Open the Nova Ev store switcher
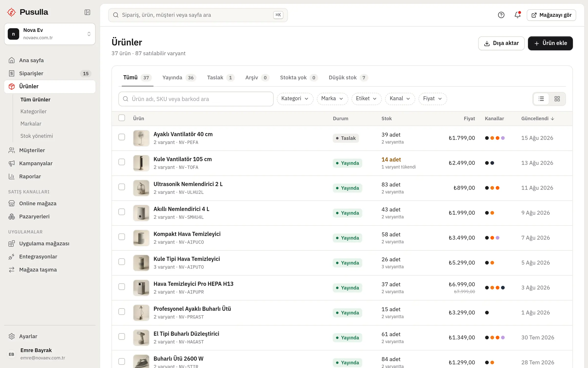 click(50, 34)
